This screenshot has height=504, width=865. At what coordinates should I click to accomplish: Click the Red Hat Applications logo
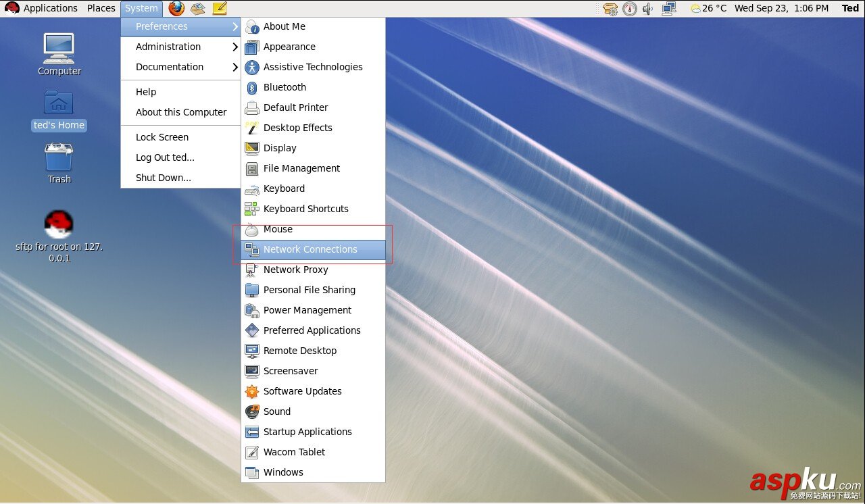pyautogui.click(x=11, y=8)
